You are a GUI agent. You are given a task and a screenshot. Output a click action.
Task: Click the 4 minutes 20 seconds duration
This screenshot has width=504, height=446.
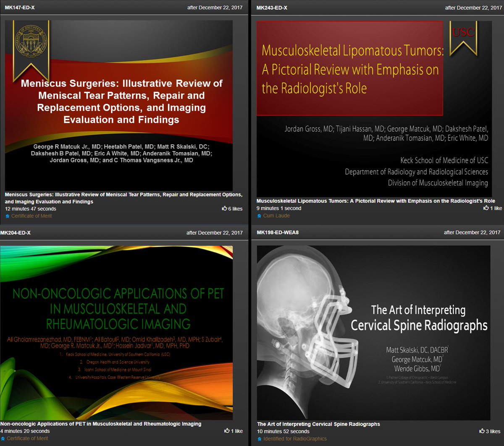(x=25, y=431)
